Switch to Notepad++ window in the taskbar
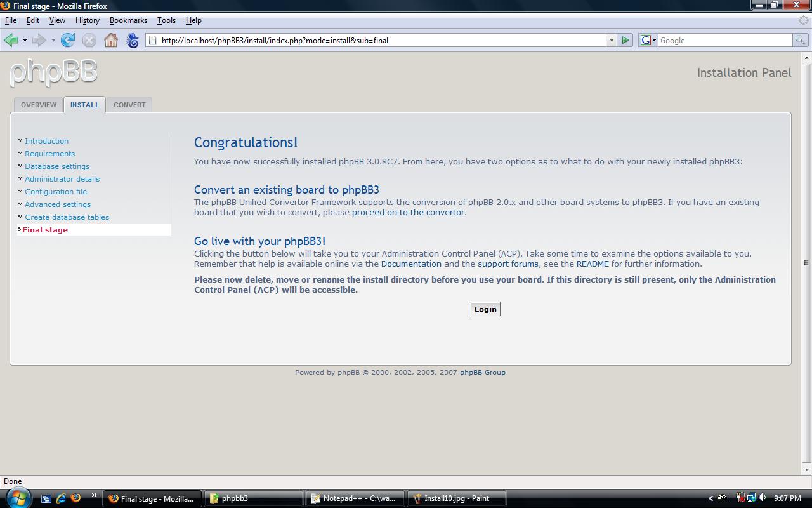The image size is (812, 508). (354, 498)
